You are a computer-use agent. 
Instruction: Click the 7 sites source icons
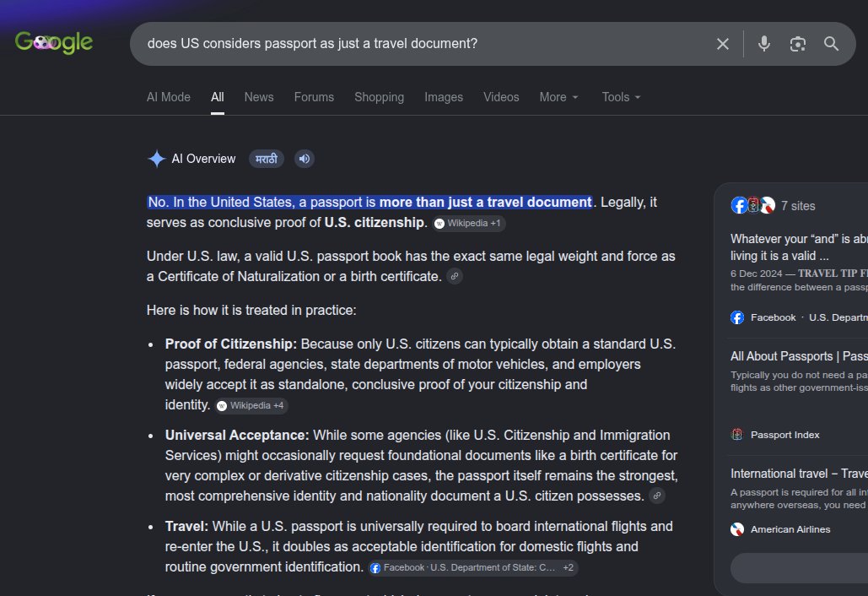pyautogui.click(x=752, y=205)
